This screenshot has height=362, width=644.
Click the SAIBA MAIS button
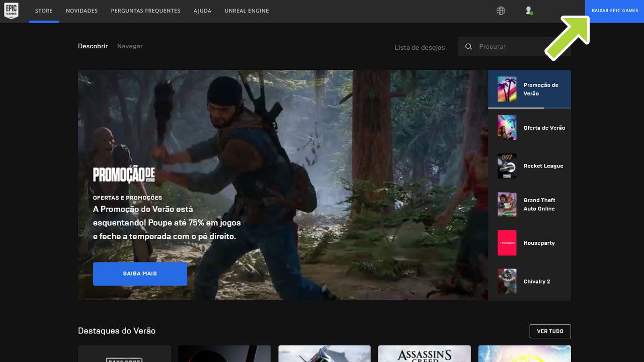click(140, 274)
